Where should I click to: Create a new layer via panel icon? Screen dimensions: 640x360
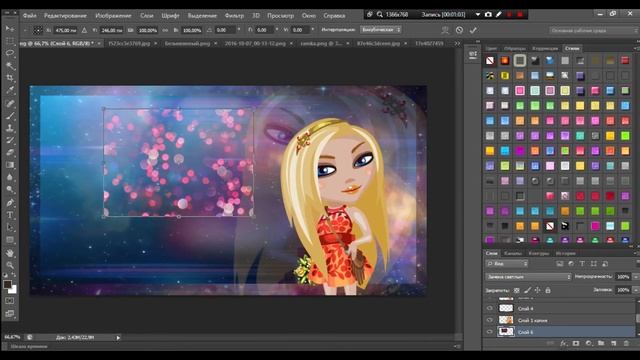coord(613,344)
